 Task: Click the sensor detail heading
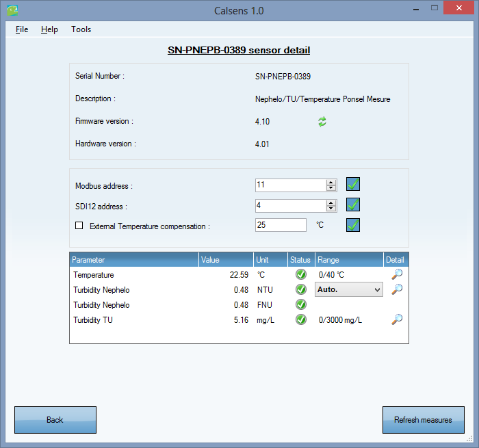(x=239, y=50)
